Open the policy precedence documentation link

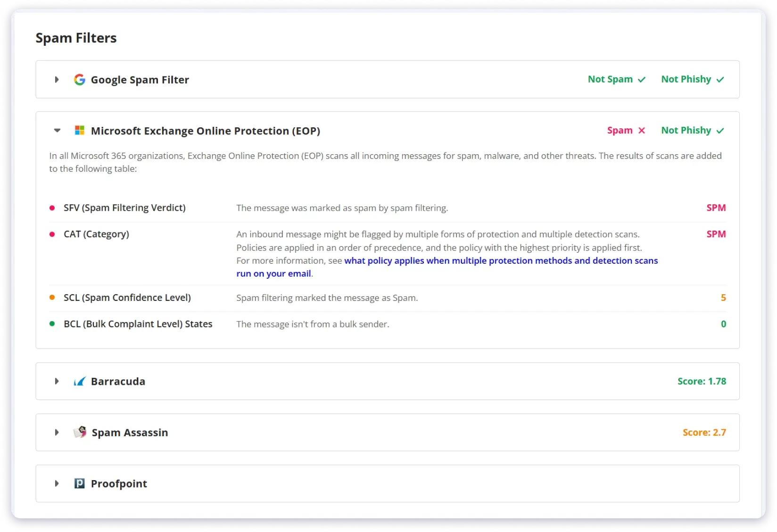[x=501, y=261]
